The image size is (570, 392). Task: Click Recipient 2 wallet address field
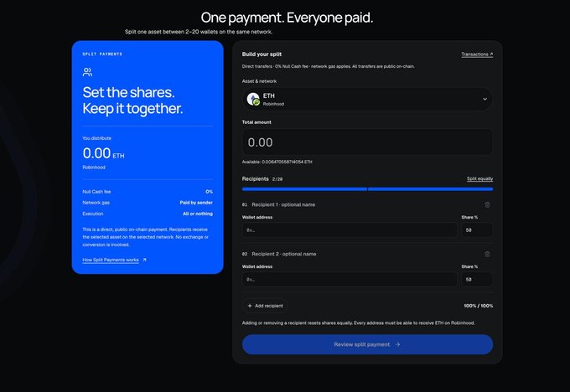350,280
